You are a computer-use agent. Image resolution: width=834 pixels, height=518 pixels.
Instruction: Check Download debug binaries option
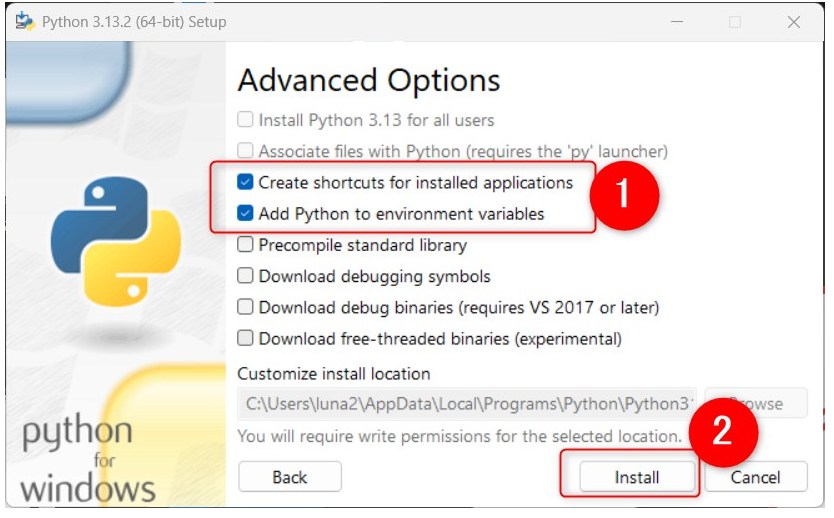pyautogui.click(x=245, y=307)
